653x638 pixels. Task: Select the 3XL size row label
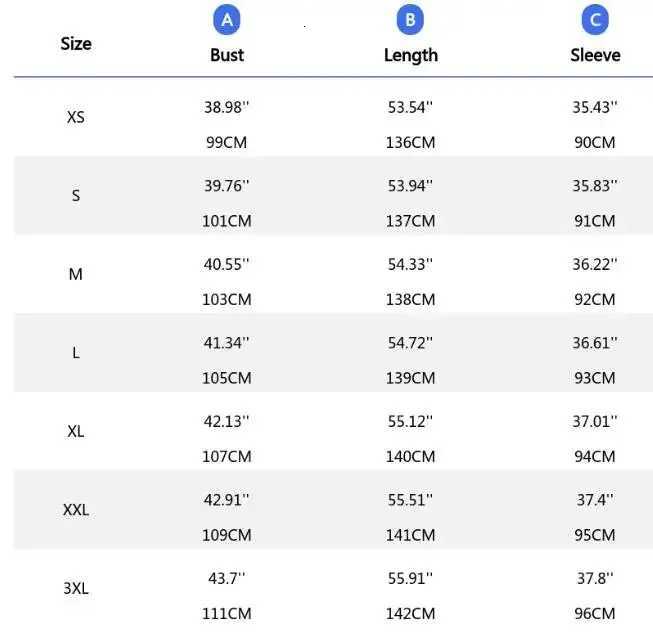pos(76,588)
